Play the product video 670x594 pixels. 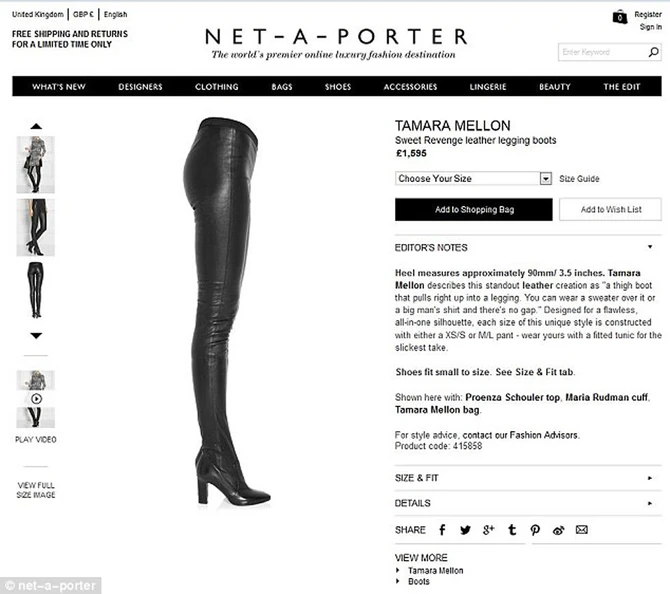[x=36, y=399]
